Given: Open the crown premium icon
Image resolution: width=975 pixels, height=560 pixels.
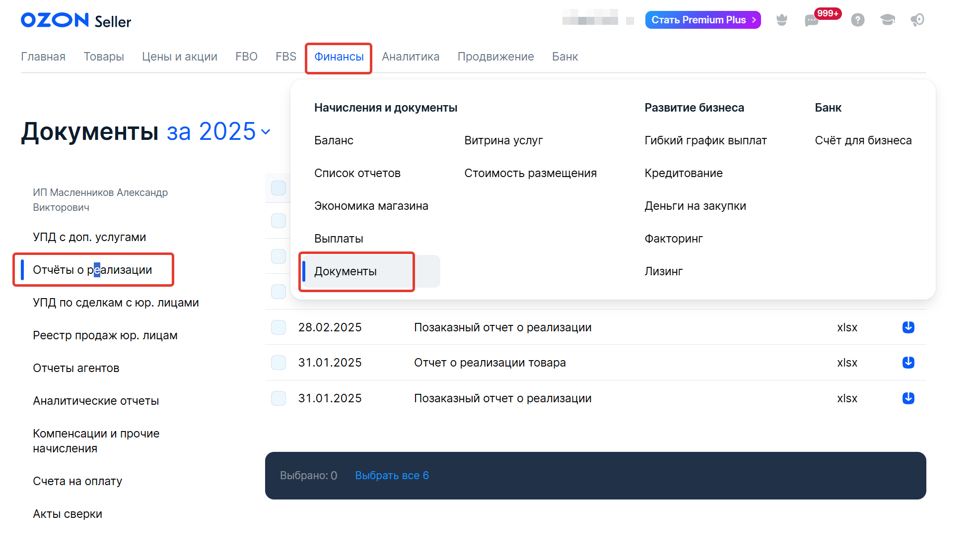Looking at the screenshot, I should [782, 20].
